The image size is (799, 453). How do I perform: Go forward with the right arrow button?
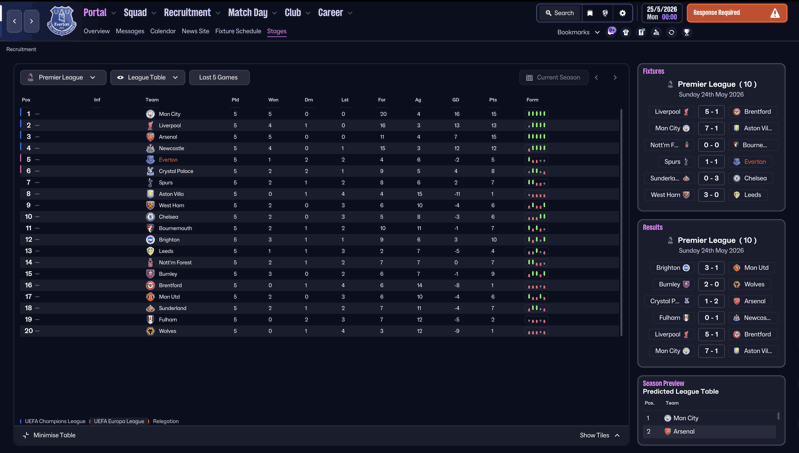[x=32, y=21]
